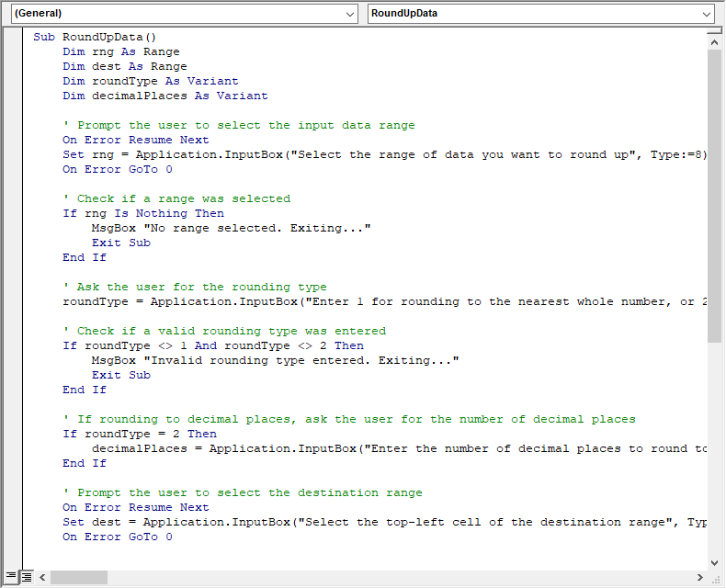Click comment 'Ask the user for the rounding type'
This screenshot has height=588, width=726.
click(195, 287)
